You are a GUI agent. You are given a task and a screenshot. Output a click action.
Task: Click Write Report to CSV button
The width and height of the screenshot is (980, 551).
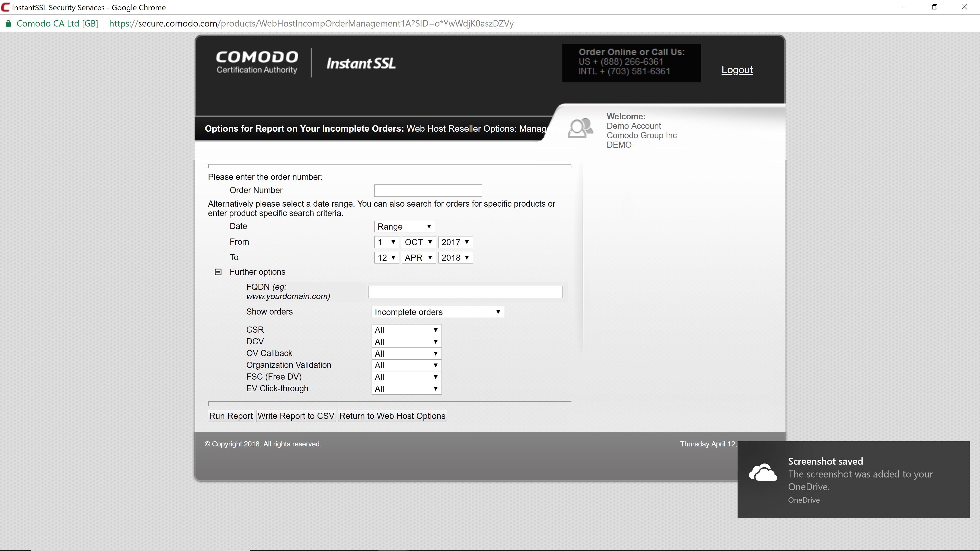coord(296,416)
